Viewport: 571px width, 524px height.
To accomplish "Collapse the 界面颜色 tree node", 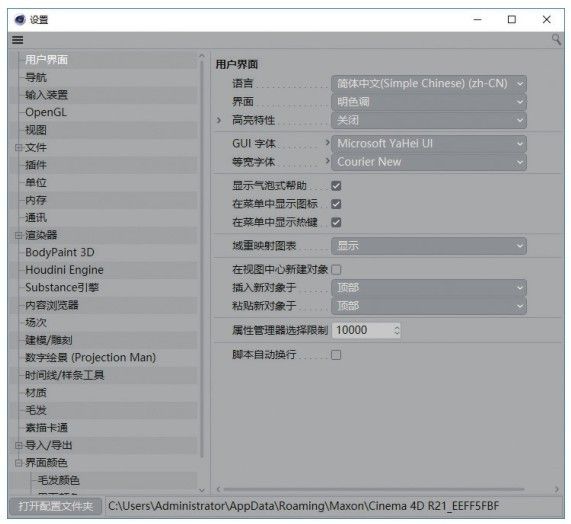I will (x=18, y=463).
